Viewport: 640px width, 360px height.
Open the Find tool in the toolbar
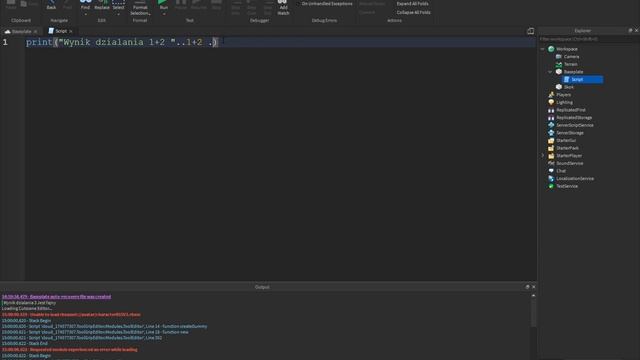85,5
